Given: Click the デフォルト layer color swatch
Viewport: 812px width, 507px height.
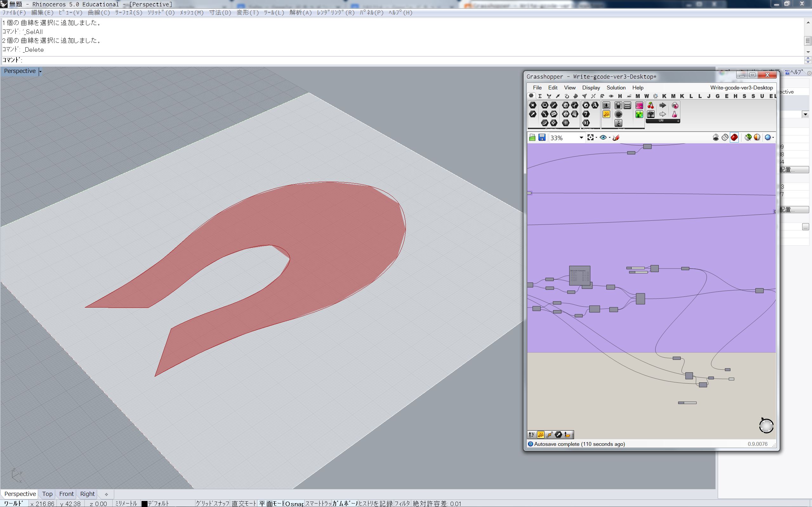Looking at the screenshot, I should click(x=144, y=504).
